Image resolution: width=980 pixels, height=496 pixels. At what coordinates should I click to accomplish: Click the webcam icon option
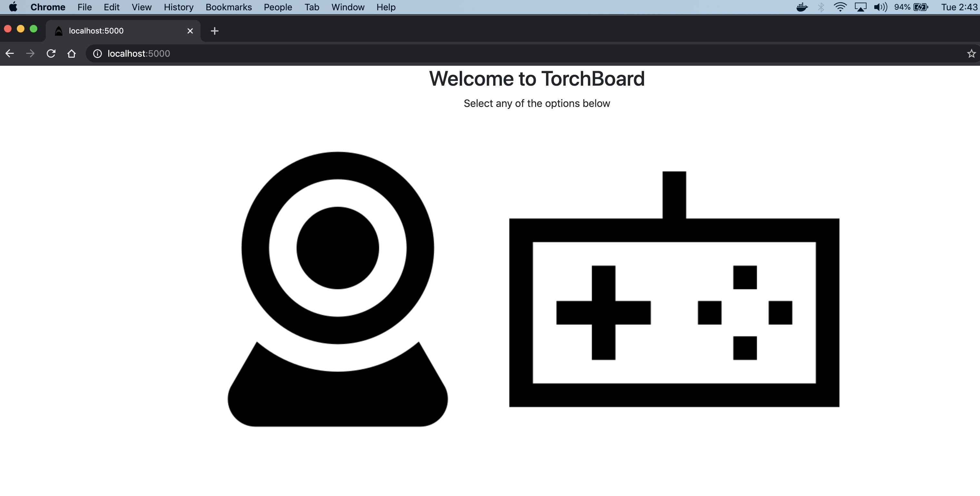pyautogui.click(x=338, y=289)
